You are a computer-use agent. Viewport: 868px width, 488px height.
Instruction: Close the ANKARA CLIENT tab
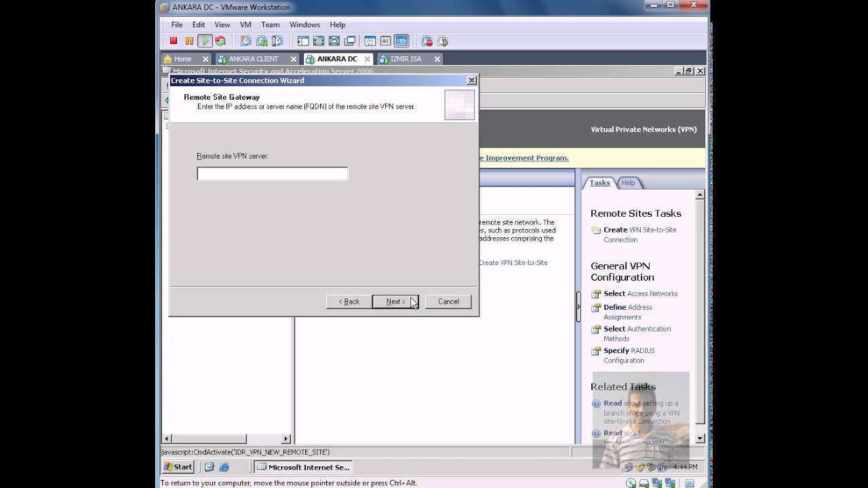tap(294, 59)
